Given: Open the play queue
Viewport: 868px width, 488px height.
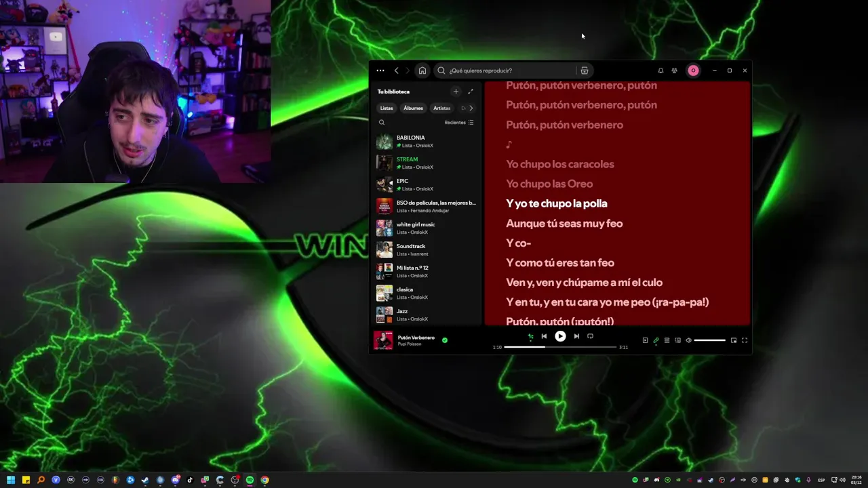Looking at the screenshot, I should 667,340.
